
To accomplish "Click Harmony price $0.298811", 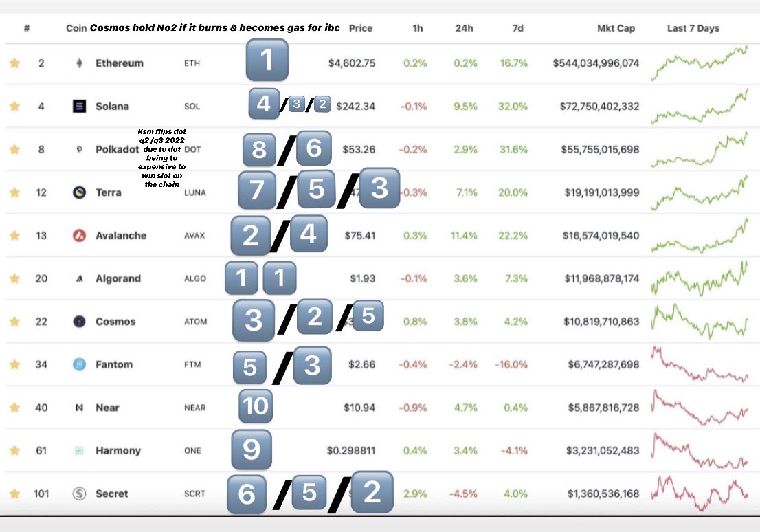I will [351, 451].
